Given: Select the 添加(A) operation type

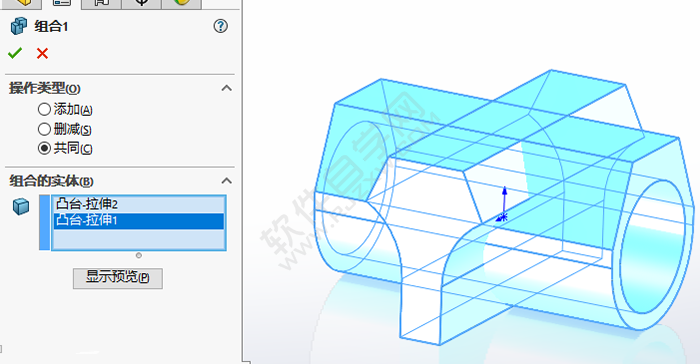Looking at the screenshot, I should tap(44, 109).
